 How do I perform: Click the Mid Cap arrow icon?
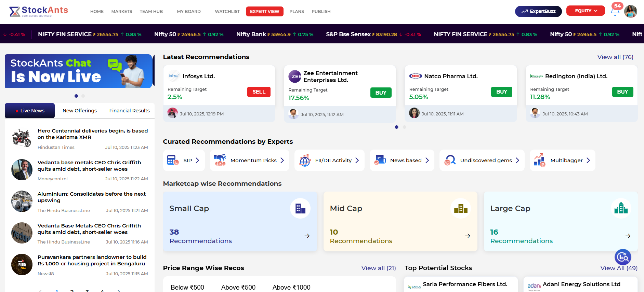pos(468,236)
